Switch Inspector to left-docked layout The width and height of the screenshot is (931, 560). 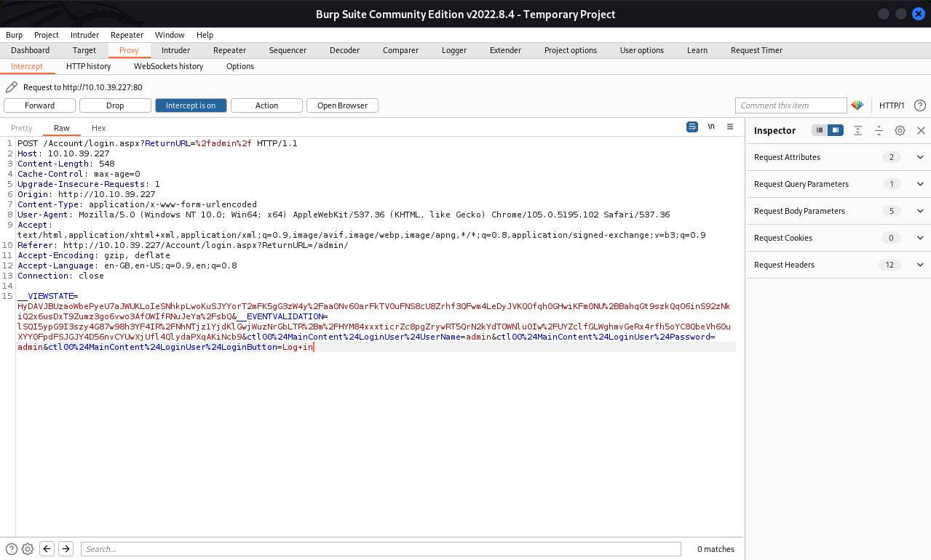[820, 130]
